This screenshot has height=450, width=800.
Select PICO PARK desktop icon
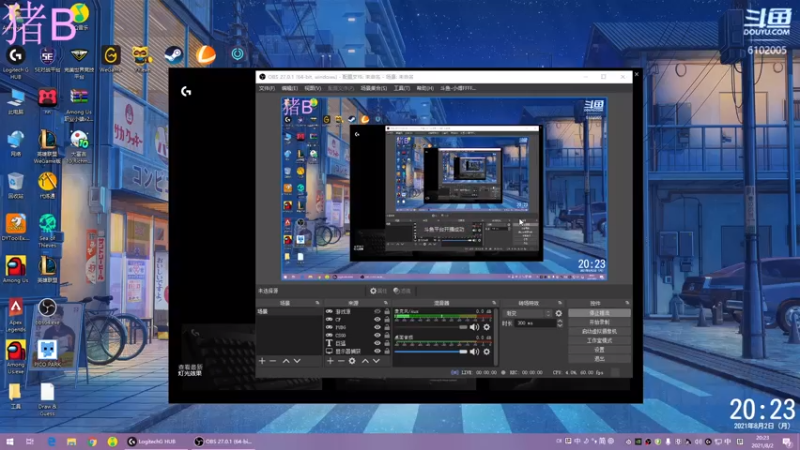(47, 353)
